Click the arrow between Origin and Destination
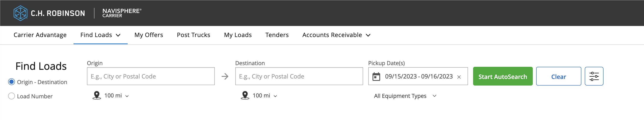The height and width of the screenshot is (120, 644). [225, 76]
